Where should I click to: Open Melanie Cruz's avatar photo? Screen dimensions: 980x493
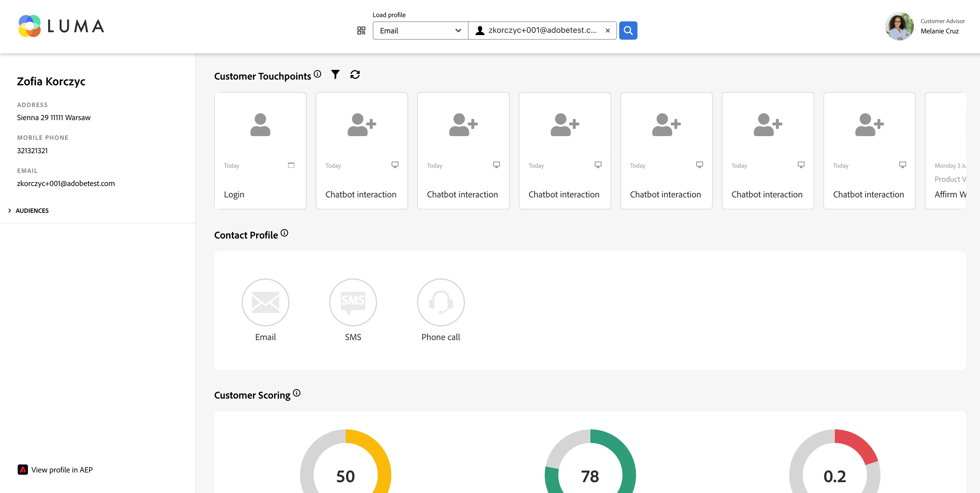(899, 26)
